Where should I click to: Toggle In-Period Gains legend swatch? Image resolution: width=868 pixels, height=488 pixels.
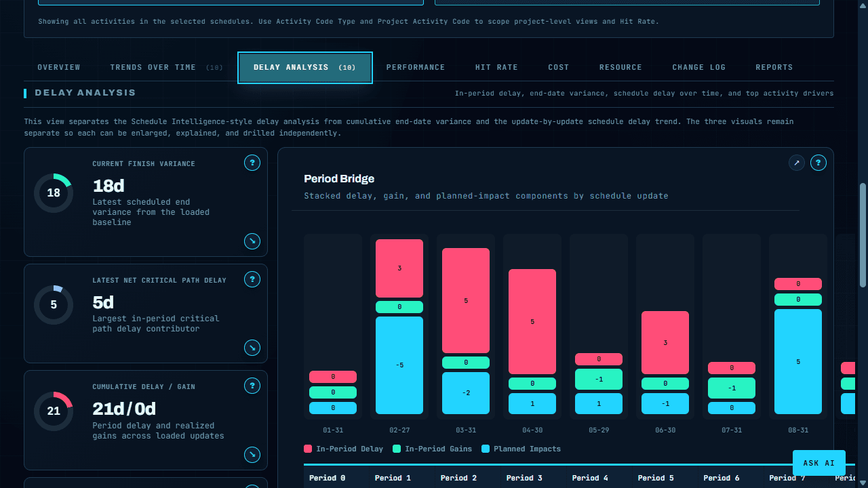397,449
